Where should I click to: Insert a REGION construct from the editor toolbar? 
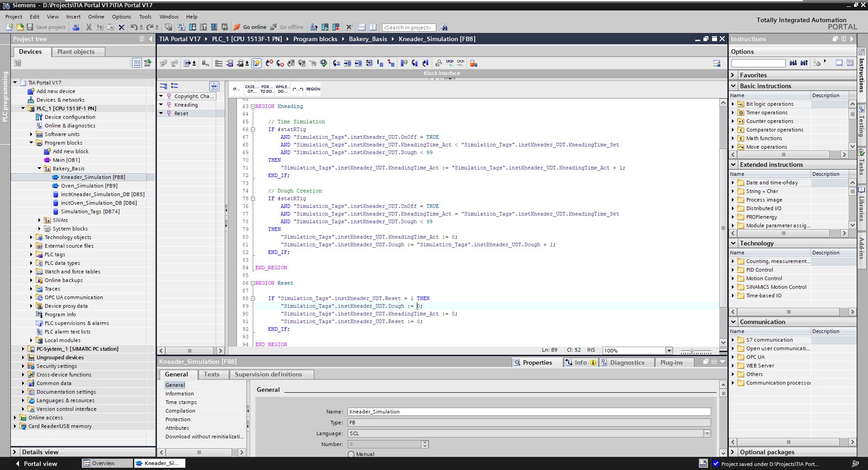pos(313,89)
